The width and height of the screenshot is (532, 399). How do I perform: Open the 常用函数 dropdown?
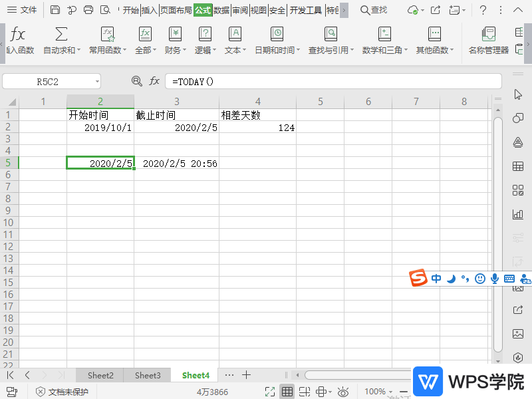[x=108, y=41]
